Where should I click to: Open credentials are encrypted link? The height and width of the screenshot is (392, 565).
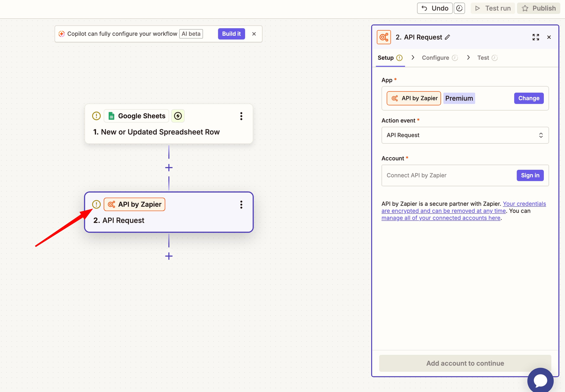464,207
